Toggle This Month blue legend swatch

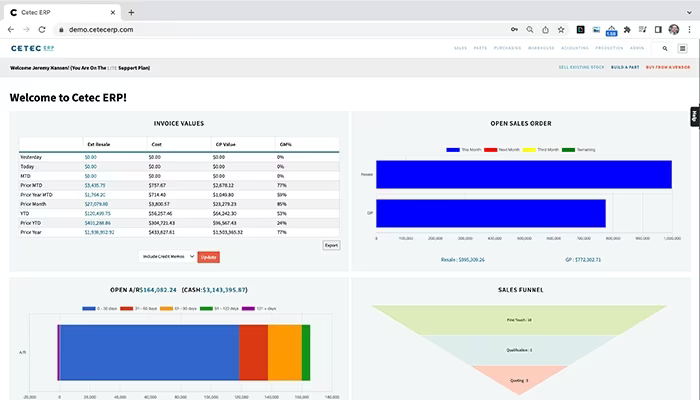(x=453, y=150)
